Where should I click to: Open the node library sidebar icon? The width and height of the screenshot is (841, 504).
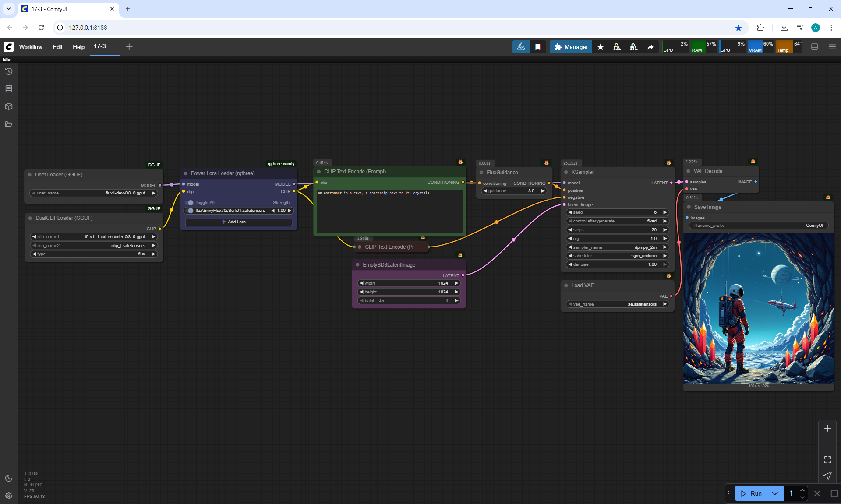[x=8, y=89]
